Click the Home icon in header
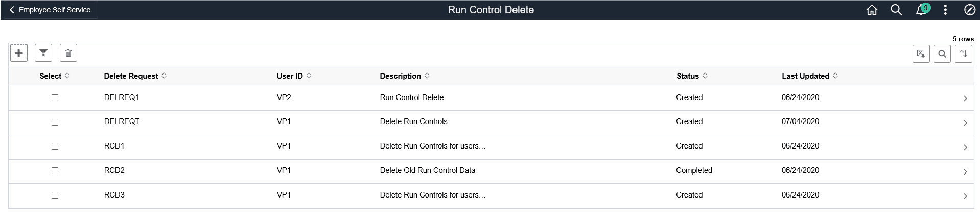 pyautogui.click(x=872, y=10)
